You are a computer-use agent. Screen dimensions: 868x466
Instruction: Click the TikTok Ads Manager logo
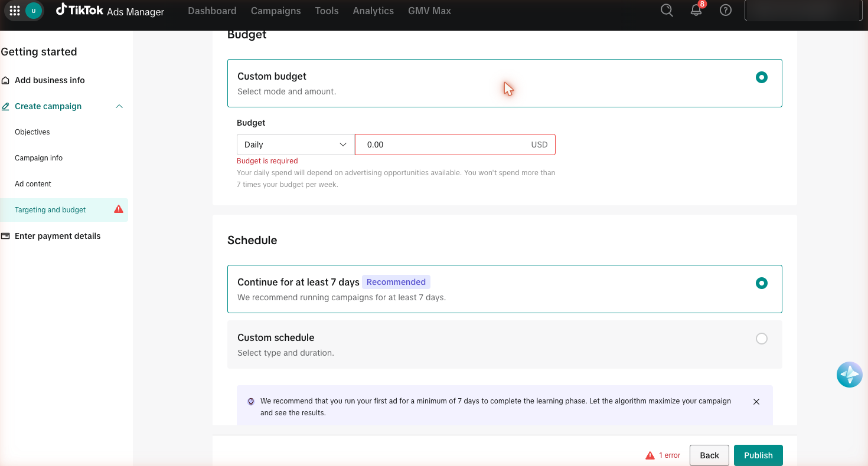110,11
